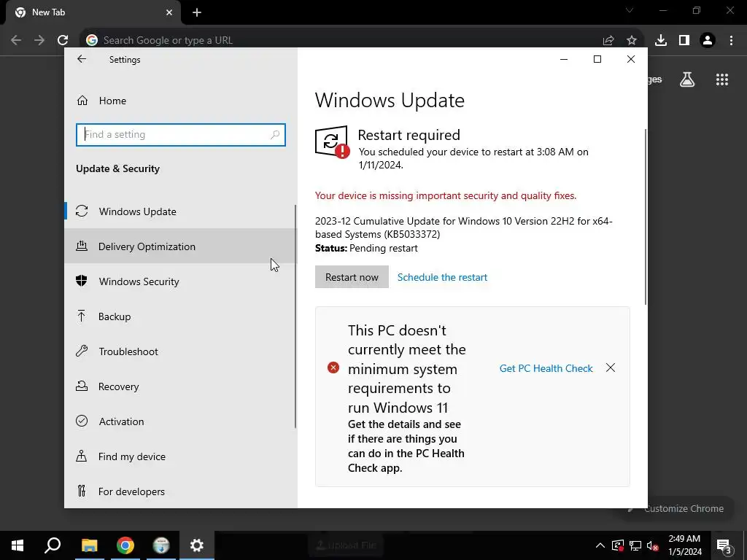The width and height of the screenshot is (747, 560).
Task: Open Google apps grid icon
Action: coord(722,79)
